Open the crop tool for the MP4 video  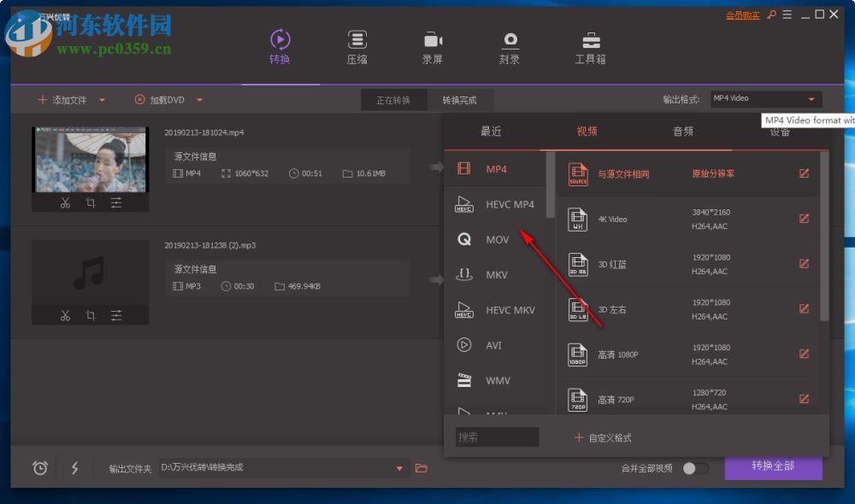coord(91,203)
